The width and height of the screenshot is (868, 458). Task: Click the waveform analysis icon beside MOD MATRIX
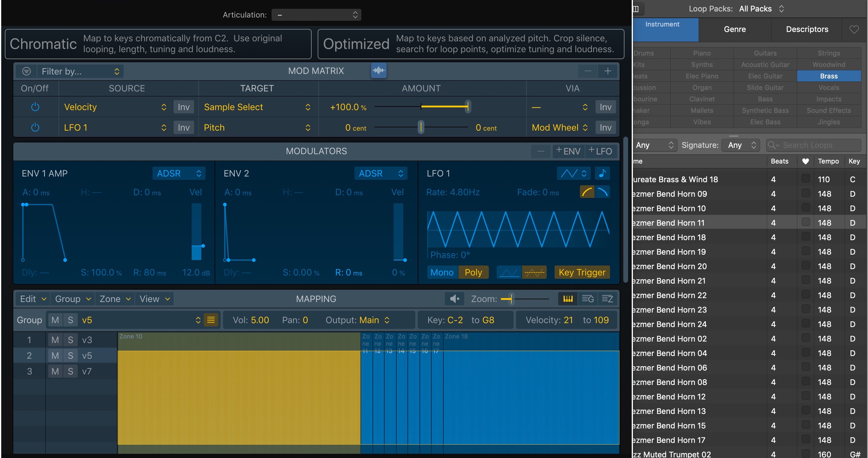tap(379, 71)
